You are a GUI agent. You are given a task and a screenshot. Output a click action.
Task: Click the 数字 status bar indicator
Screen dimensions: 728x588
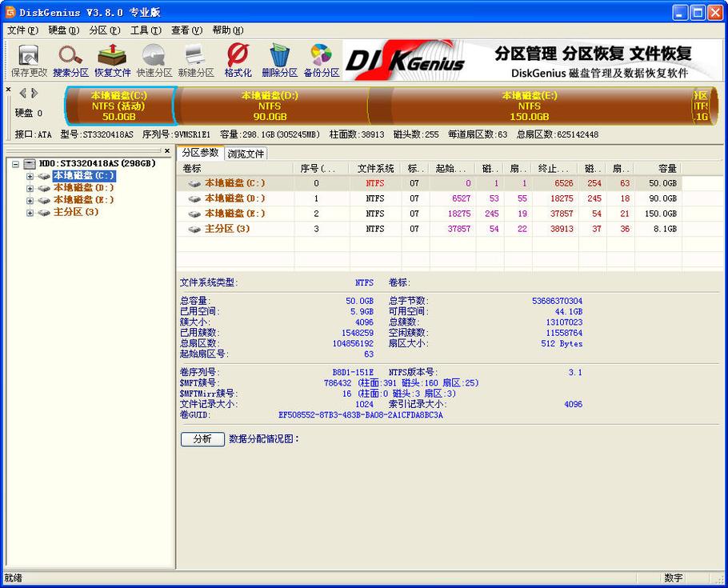pyautogui.click(x=674, y=578)
